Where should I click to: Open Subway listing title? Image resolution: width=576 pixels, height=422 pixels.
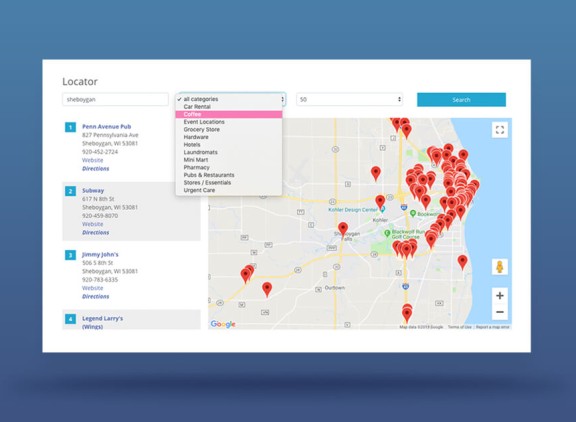[x=93, y=191]
